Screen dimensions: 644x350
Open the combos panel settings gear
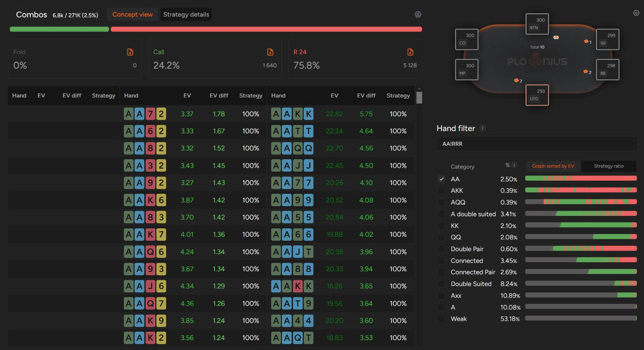pyautogui.click(x=418, y=14)
